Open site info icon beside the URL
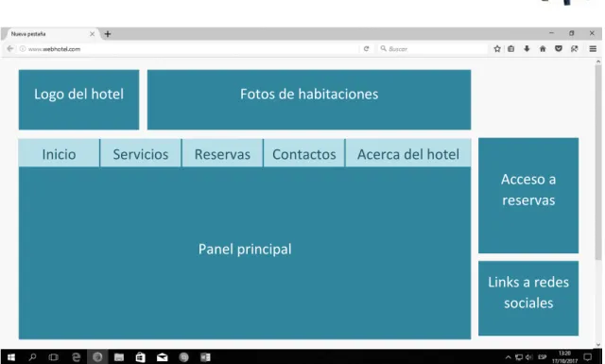Screen dimensions: 605x364 [x=23, y=49]
